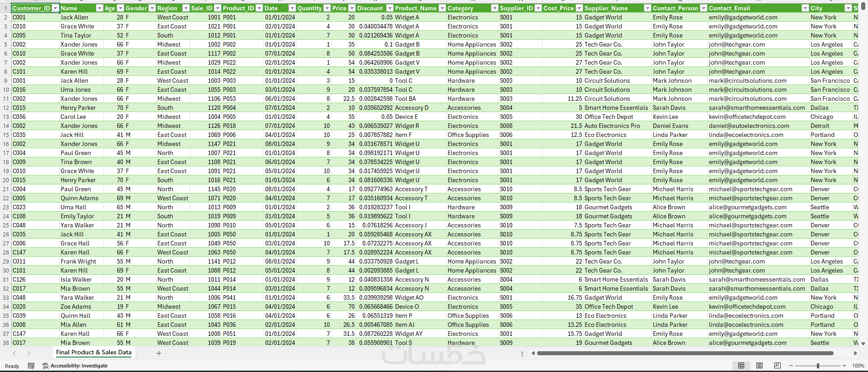
Task: Click the Ready status indicator
Action: point(12,366)
